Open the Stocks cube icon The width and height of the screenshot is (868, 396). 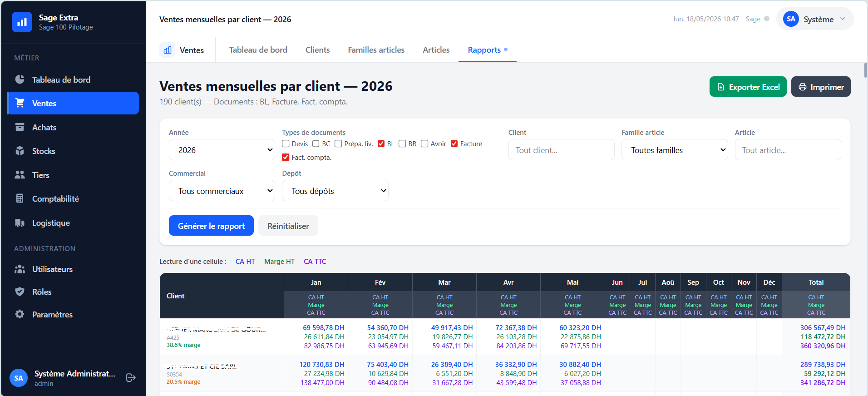click(20, 151)
